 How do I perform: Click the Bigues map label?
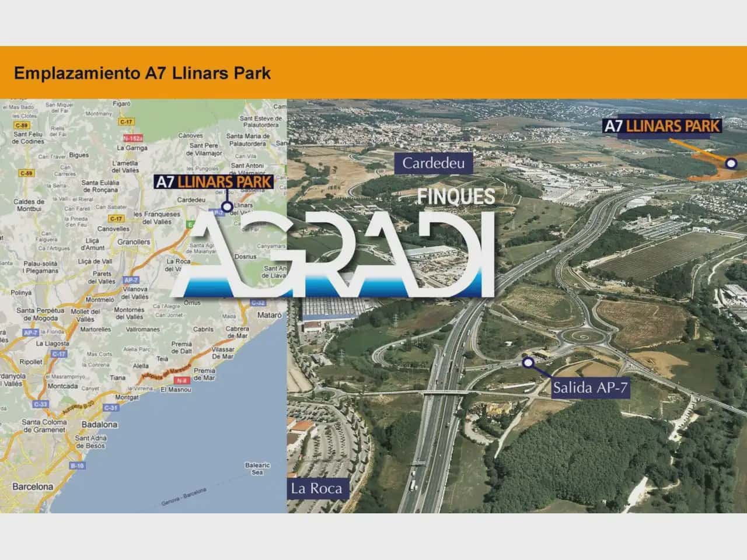(79, 155)
